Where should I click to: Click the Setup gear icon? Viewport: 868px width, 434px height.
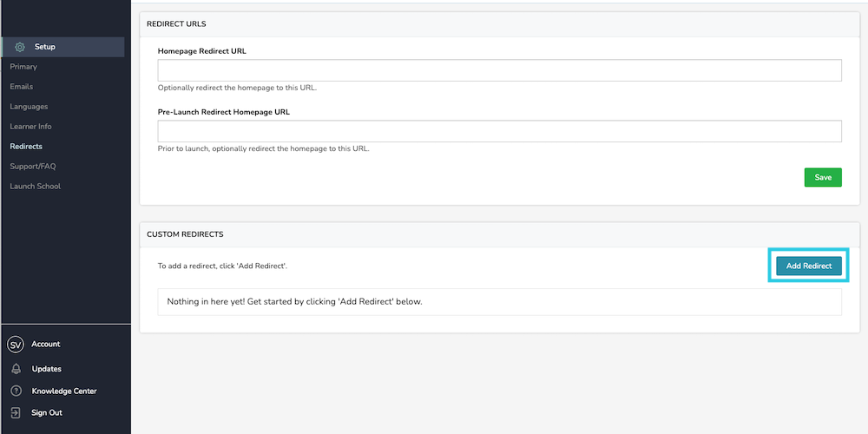20,47
